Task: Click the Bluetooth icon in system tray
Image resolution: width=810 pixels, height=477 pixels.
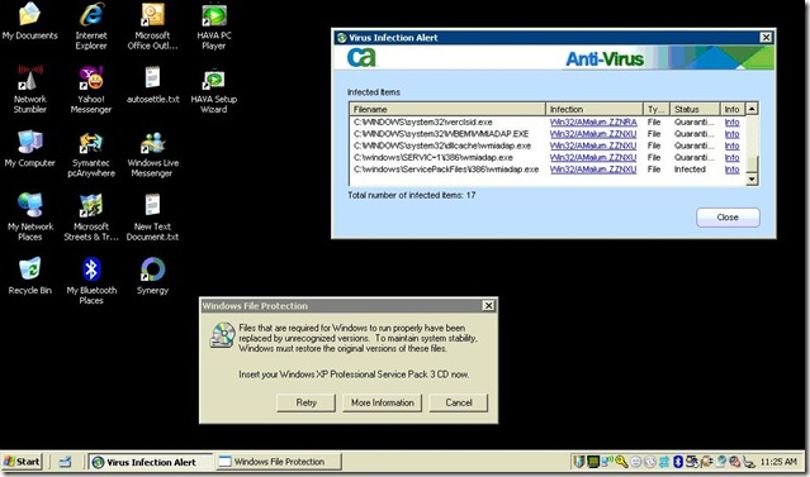Action: [x=678, y=461]
